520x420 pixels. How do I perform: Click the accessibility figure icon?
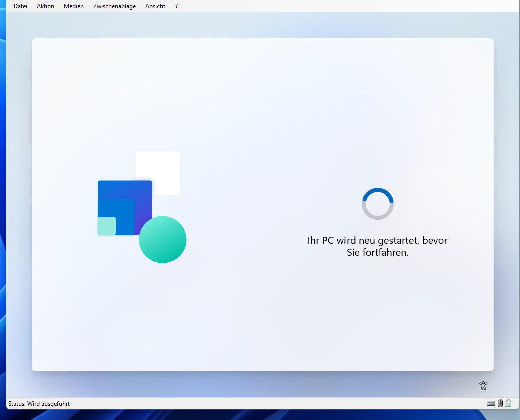(x=483, y=386)
